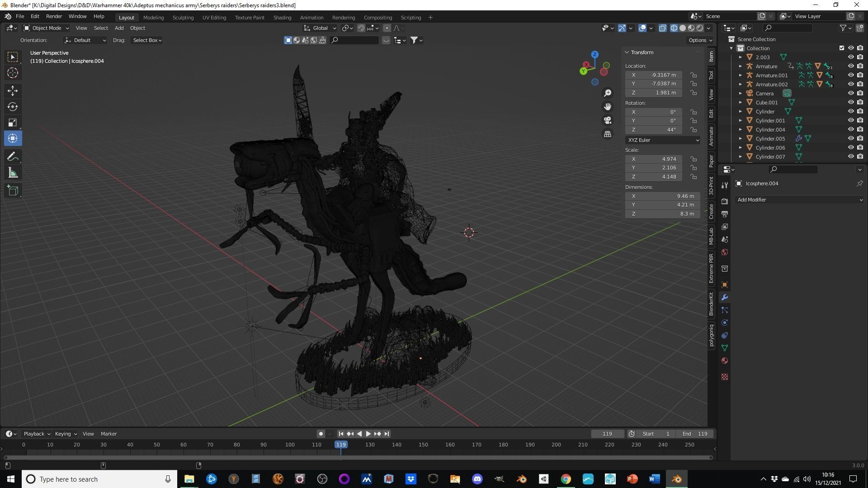The image size is (868, 488).
Task: Toggle the camera view icon
Action: click(x=608, y=120)
